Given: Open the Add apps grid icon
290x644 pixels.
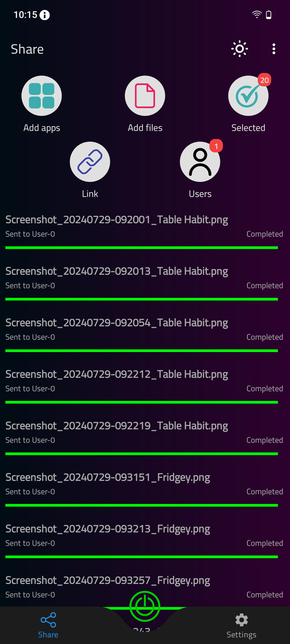Looking at the screenshot, I should coord(42,96).
